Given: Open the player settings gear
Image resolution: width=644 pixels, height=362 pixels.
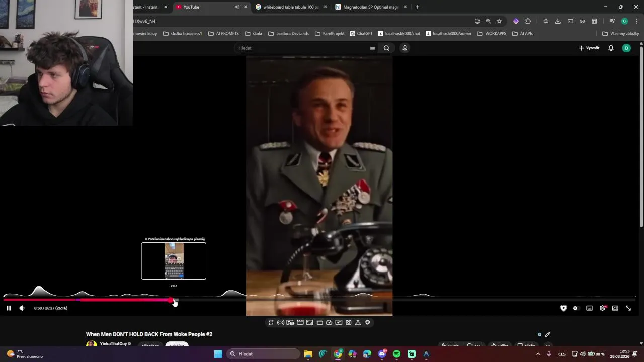Looking at the screenshot, I should coord(602,308).
